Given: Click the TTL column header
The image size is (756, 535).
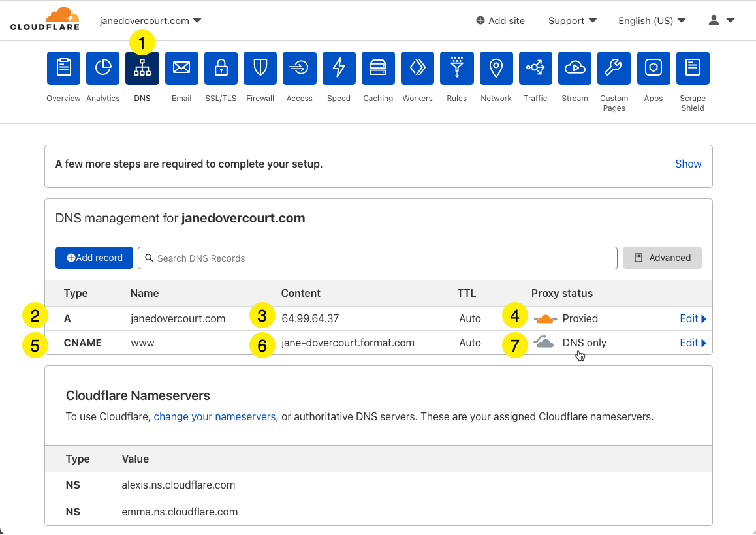Looking at the screenshot, I should [467, 293].
